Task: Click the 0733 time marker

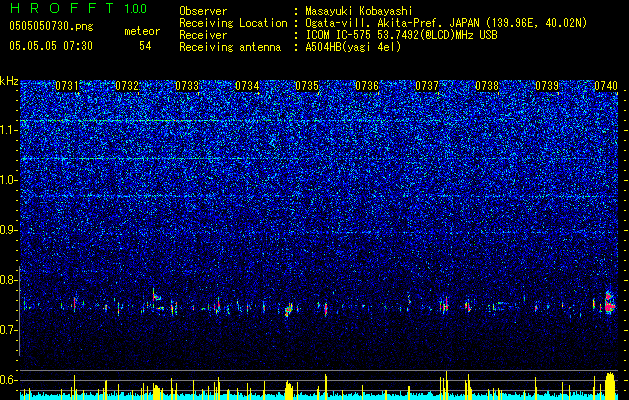Action: tap(187, 86)
